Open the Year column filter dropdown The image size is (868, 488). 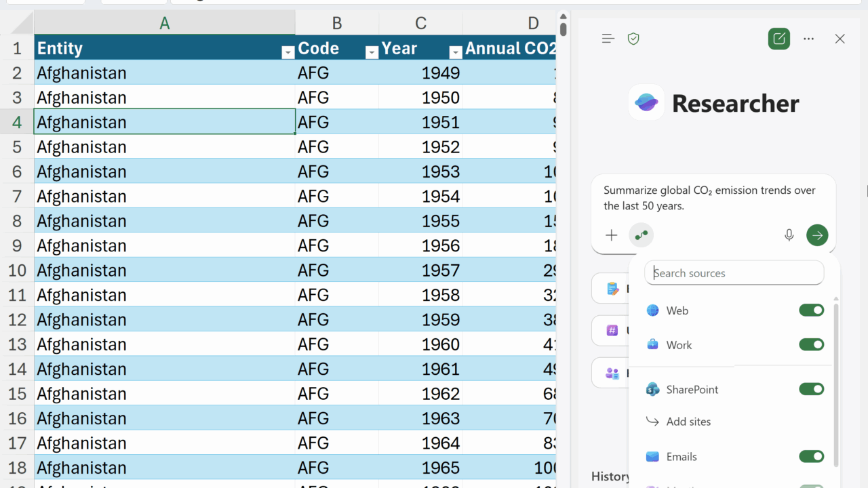pos(455,52)
